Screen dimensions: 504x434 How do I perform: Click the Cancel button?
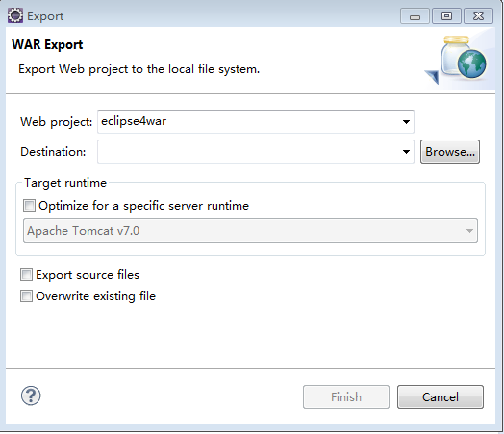pos(441,397)
